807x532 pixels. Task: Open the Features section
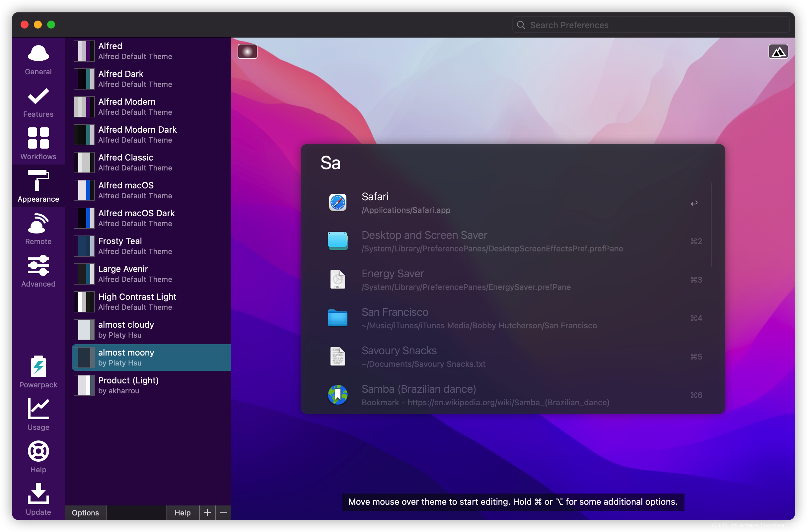[x=38, y=102]
